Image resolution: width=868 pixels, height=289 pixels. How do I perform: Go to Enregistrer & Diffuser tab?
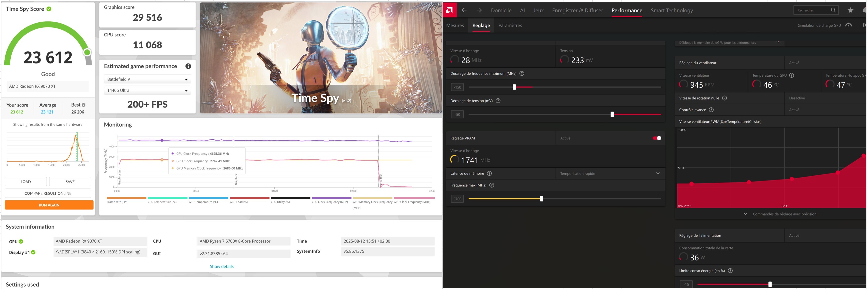coord(578,10)
